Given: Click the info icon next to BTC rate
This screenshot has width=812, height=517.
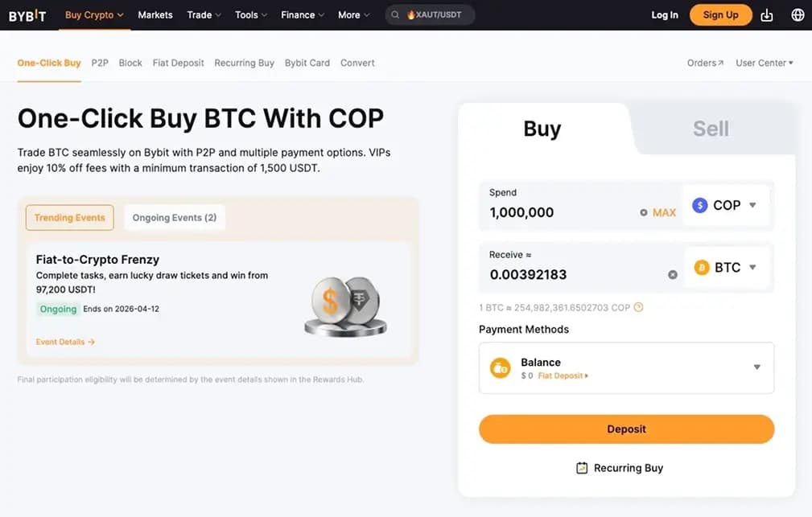Looking at the screenshot, I should click(x=638, y=307).
